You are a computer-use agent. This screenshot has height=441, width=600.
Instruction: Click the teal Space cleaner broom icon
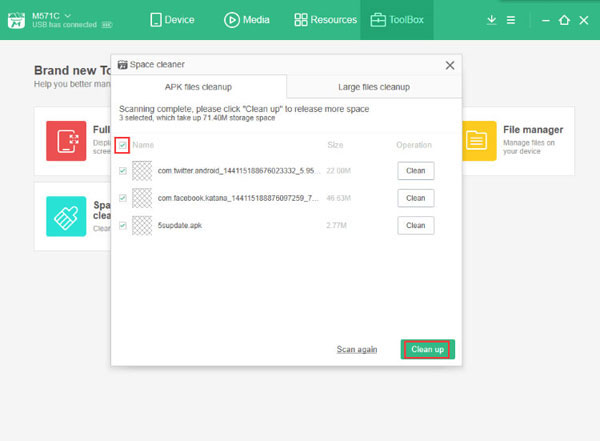[66, 216]
